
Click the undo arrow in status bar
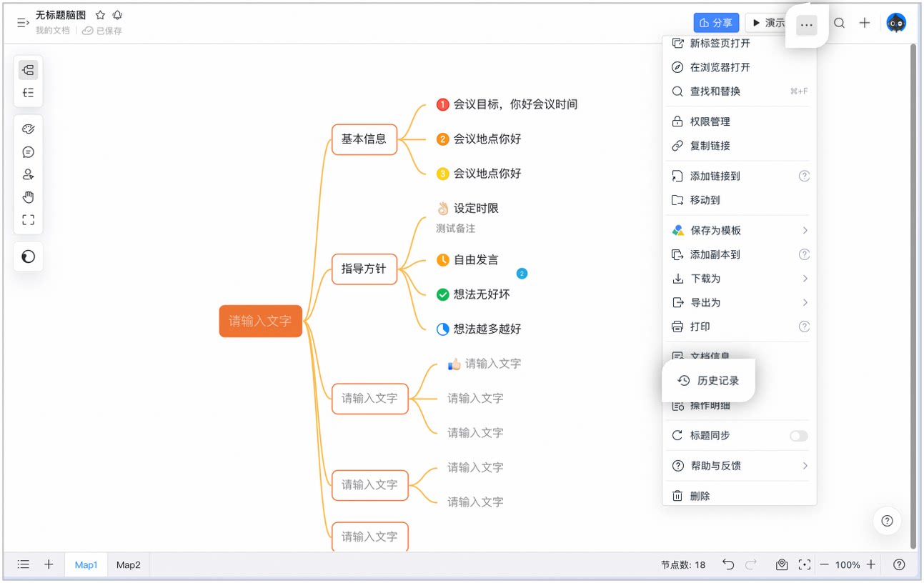point(728,564)
